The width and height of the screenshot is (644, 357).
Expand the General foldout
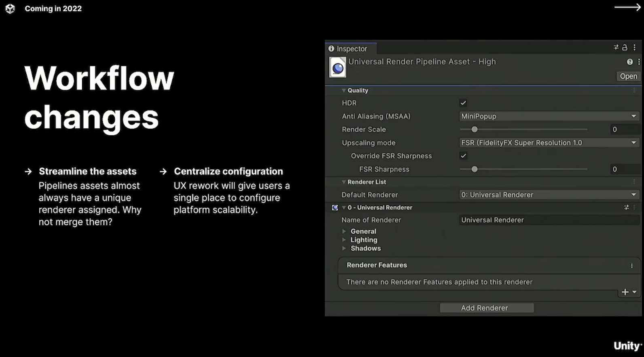(344, 231)
